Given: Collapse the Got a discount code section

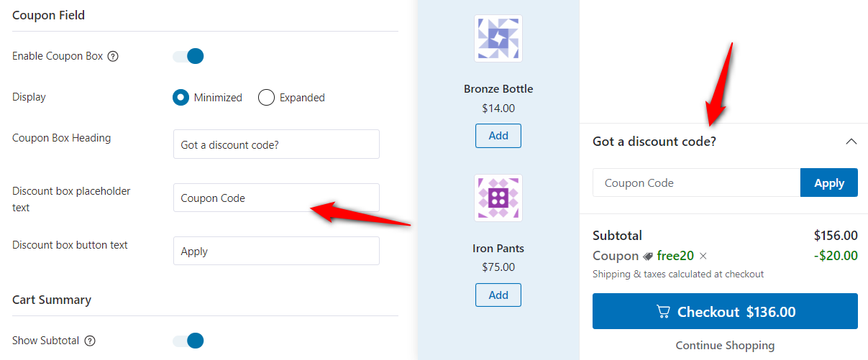Looking at the screenshot, I should (x=851, y=142).
